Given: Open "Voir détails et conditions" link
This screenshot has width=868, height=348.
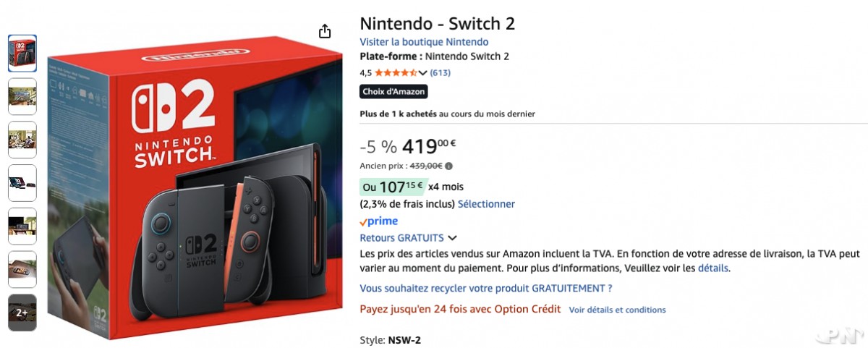Looking at the screenshot, I should (617, 310).
